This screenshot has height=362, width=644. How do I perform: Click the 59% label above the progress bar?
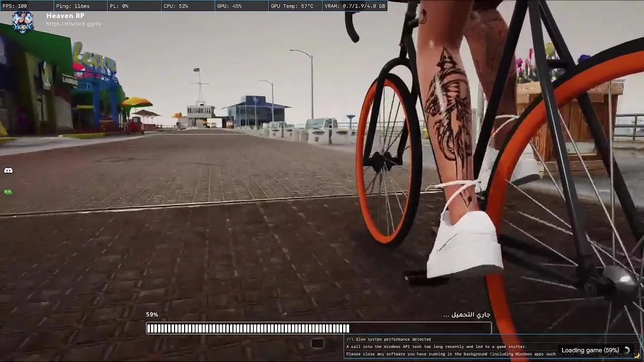(x=152, y=315)
